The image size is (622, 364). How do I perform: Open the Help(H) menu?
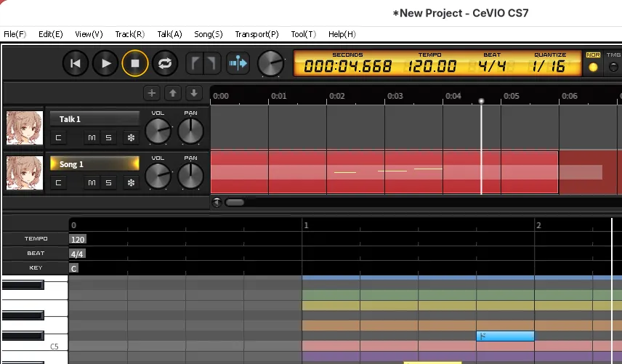342,34
